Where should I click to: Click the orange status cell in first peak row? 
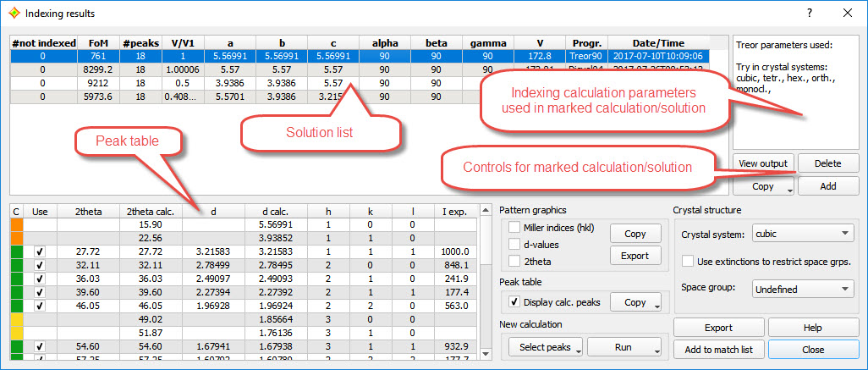coord(16,225)
